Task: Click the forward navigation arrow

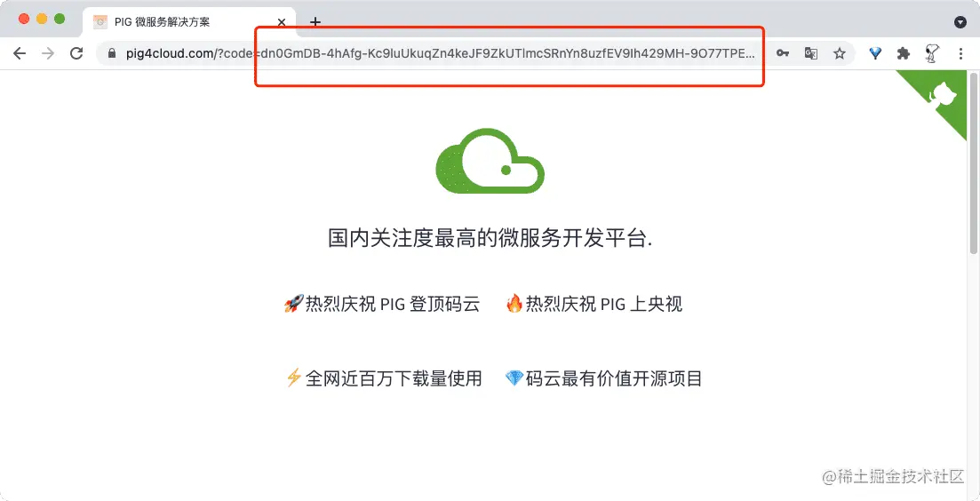Action: 48,53
